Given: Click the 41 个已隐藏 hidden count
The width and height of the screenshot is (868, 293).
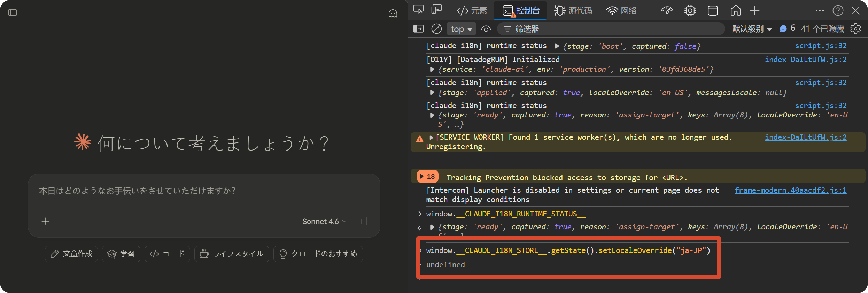Looking at the screenshot, I should point(822,29).
